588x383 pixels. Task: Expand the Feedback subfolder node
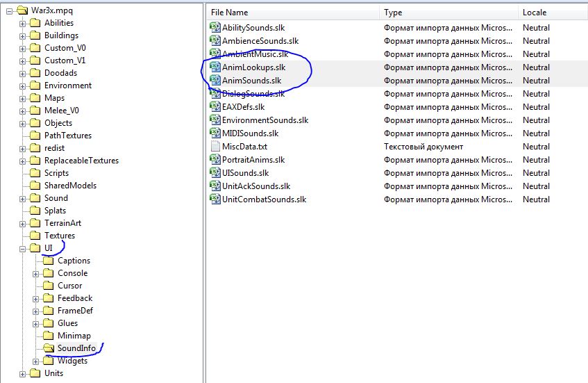(x=35, y=300)
